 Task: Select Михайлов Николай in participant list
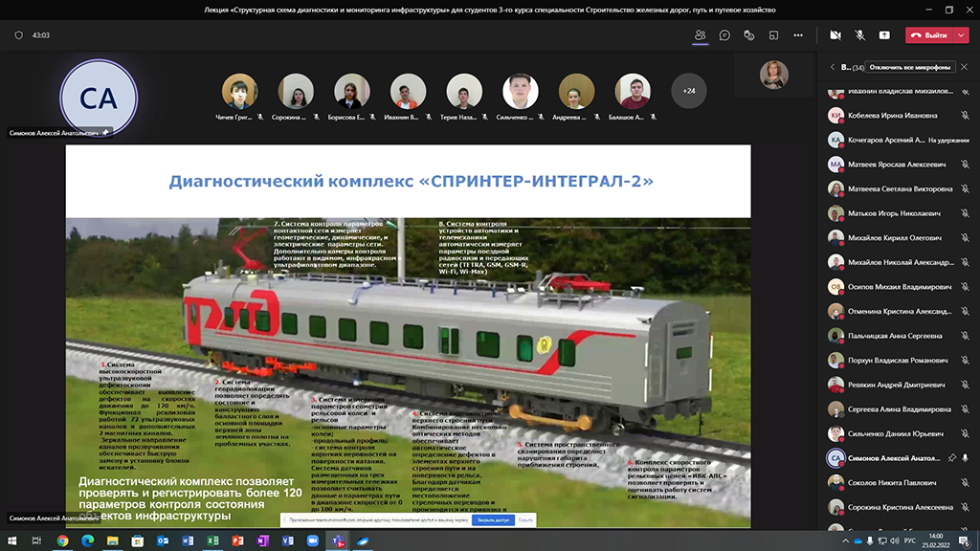pyautogui.click(x=898, y=262)
